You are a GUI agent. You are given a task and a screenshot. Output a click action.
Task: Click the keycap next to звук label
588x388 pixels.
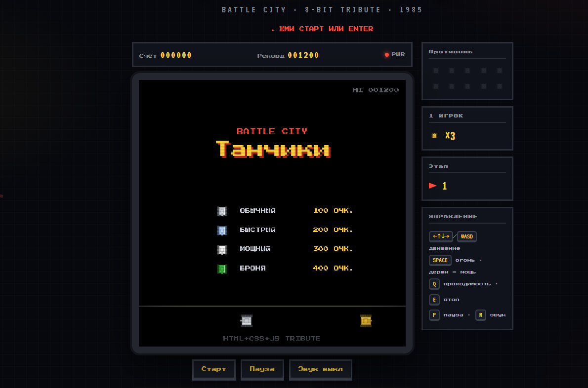click(x=481, y=315)
